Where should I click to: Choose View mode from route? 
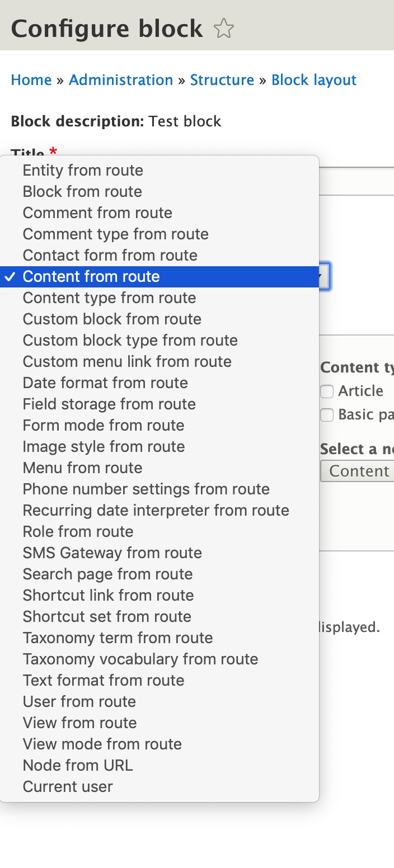tap(102, 744)
